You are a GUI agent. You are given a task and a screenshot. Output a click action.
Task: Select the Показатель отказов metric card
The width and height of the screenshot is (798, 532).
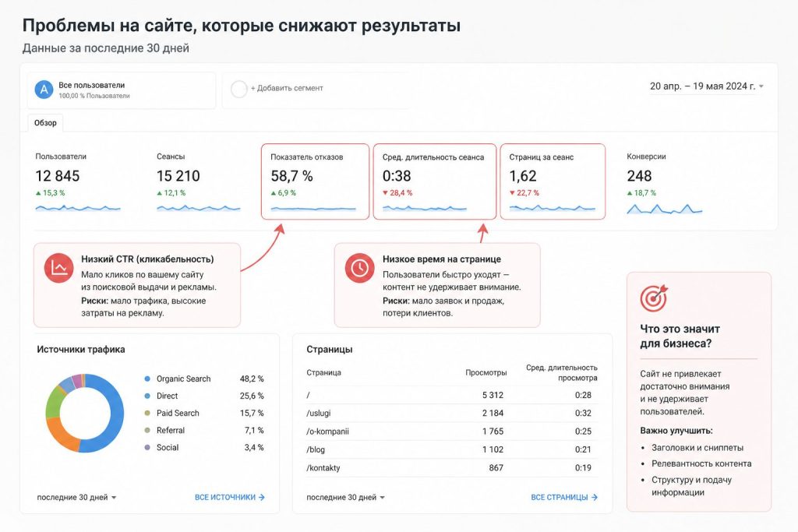(315, 181)
